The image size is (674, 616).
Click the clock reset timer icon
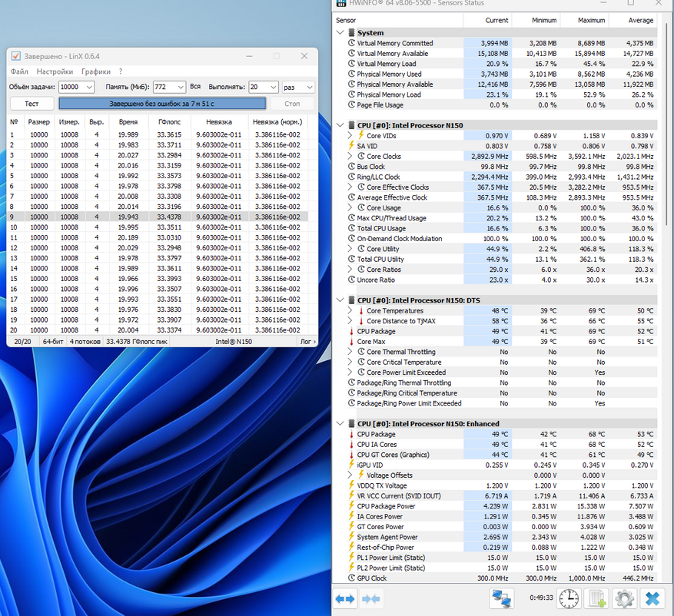pos(569,598)
